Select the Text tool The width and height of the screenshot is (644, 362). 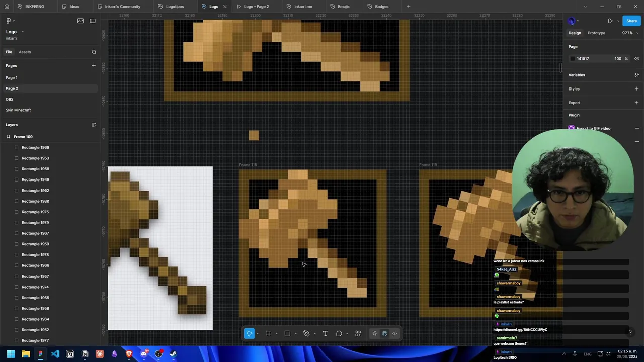pyautogui.click(x=326, y=334)
